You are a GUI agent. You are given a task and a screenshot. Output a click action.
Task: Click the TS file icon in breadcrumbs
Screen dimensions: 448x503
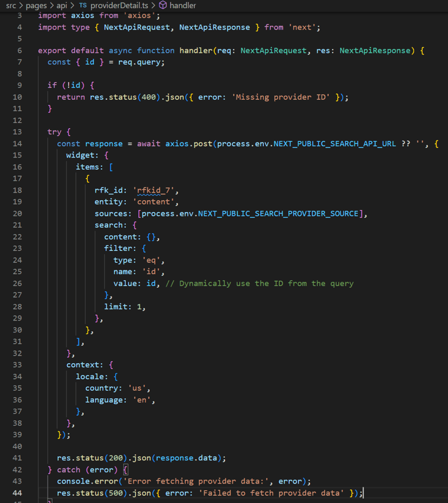pyautogui.click(x=83, y=5)
